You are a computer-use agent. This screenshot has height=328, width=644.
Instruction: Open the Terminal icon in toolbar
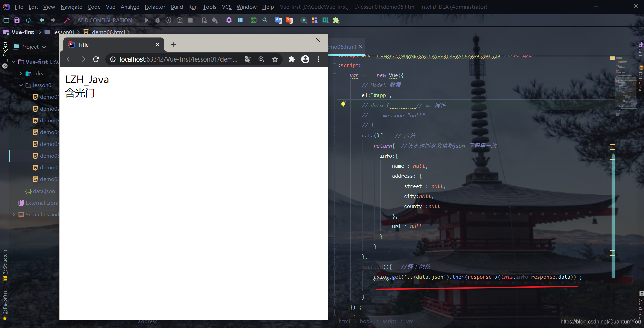[x=254, y=20]
